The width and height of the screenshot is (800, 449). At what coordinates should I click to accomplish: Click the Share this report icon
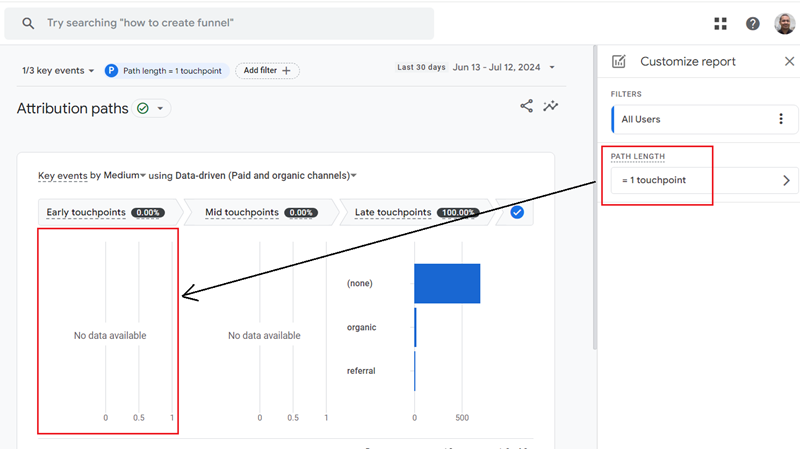point(527,106)
